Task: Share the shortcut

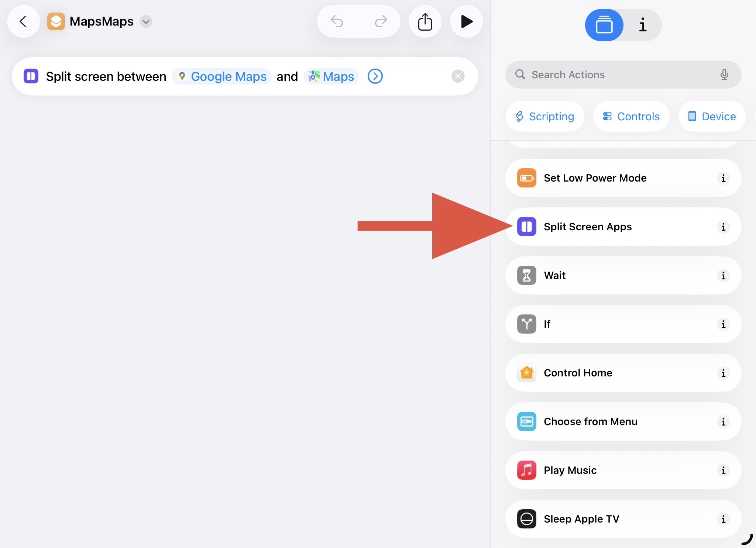Action: click(x=425, y=21)
